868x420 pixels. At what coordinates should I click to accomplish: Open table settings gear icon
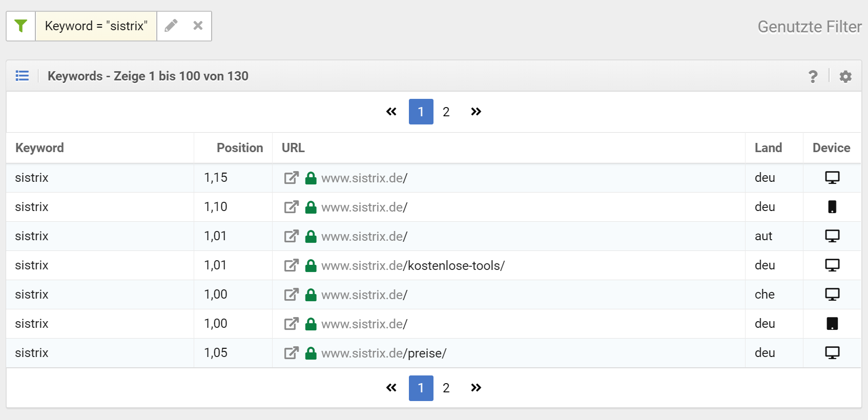(x=845, y=76)
